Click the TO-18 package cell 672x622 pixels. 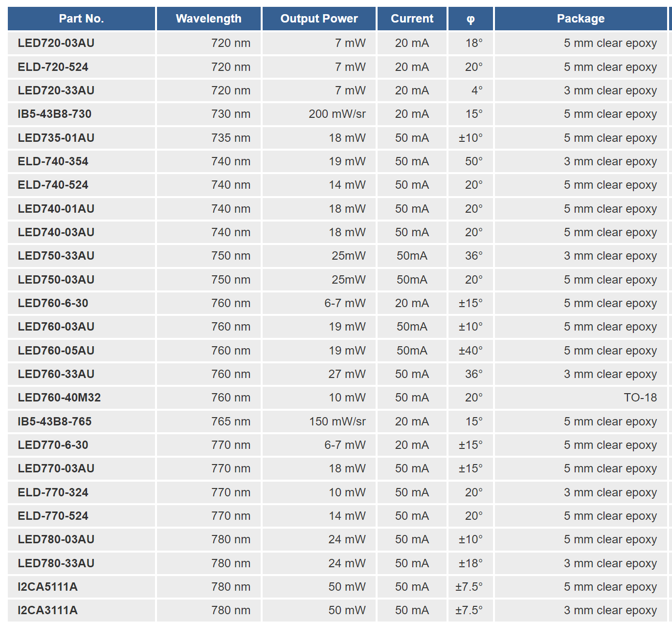pos(640,398)
